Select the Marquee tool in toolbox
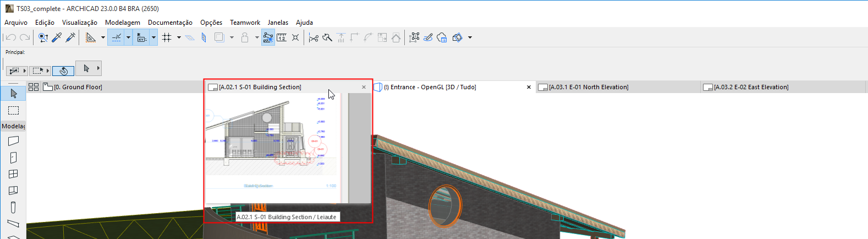Viewport: 868px width, 239px height. coord(13,111)
